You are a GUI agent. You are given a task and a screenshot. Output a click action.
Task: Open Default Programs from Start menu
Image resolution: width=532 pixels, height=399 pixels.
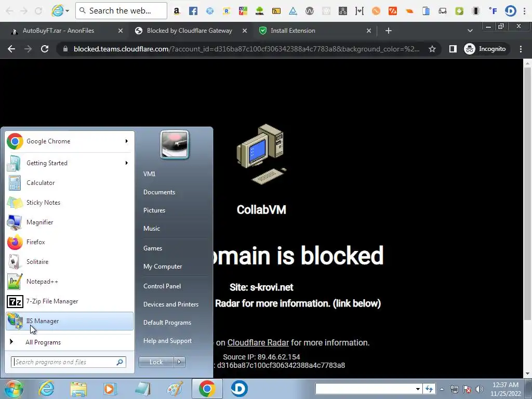pyautogui.click(x=167, y=323)
